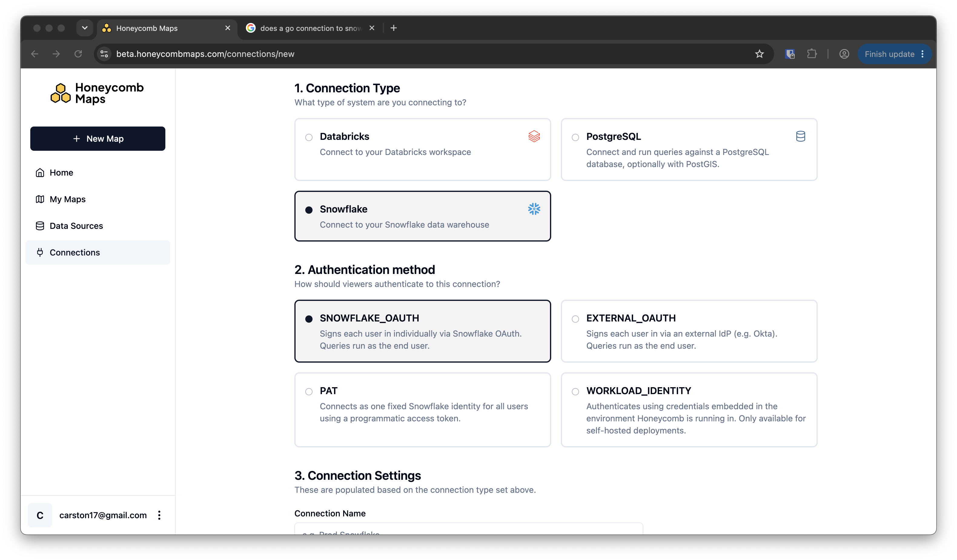Viewport: 957px width, 560px height.
Task: Close the Honeycomb Maps tab
Action: pyautogui.click(x=227, y=28)
